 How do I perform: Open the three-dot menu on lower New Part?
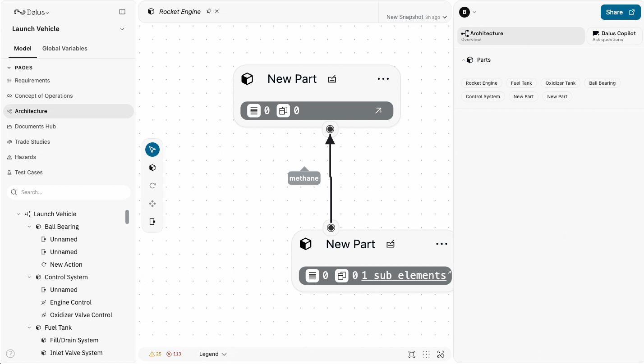pos(442,244)
